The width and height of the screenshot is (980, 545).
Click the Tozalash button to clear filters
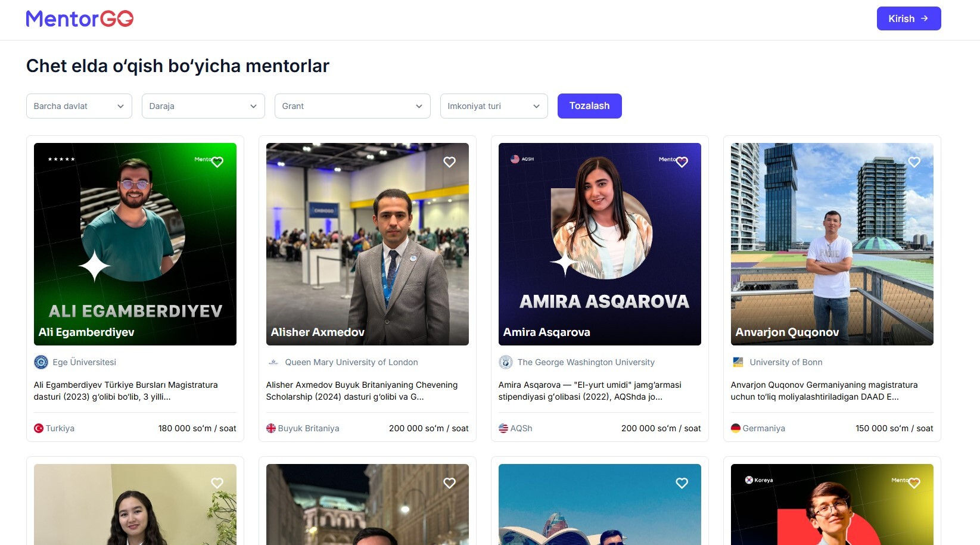[590, 106]
